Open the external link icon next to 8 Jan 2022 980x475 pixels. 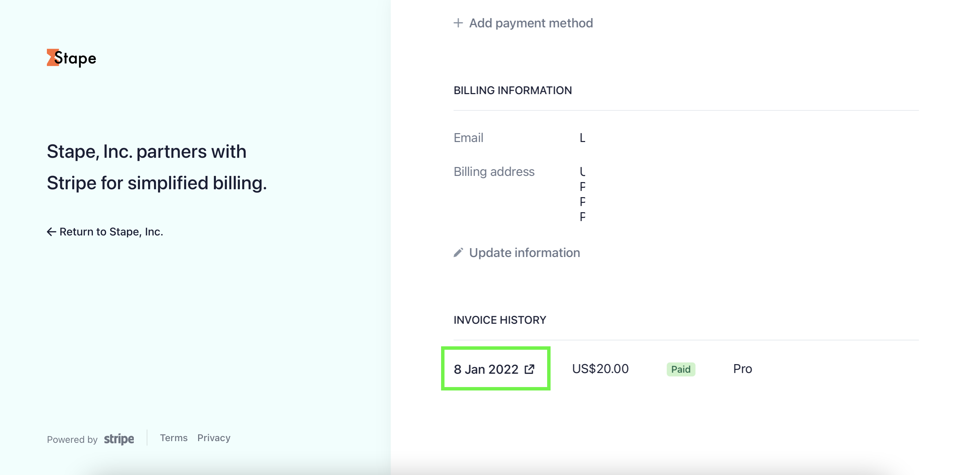tap(529, 369)
